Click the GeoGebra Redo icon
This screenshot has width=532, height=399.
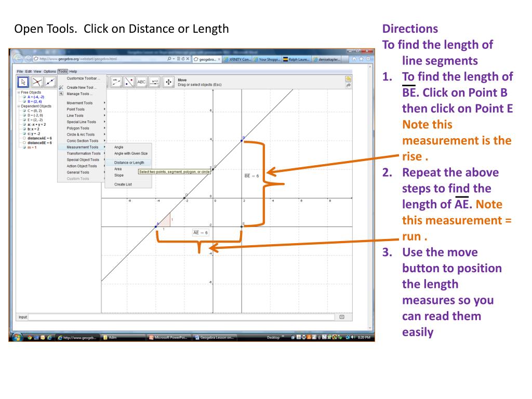(x=348, y=86)
